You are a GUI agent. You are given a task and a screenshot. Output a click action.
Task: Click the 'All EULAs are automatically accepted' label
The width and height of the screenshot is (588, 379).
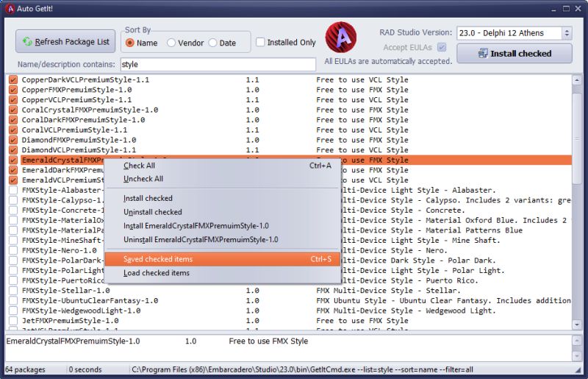(388, 61)
